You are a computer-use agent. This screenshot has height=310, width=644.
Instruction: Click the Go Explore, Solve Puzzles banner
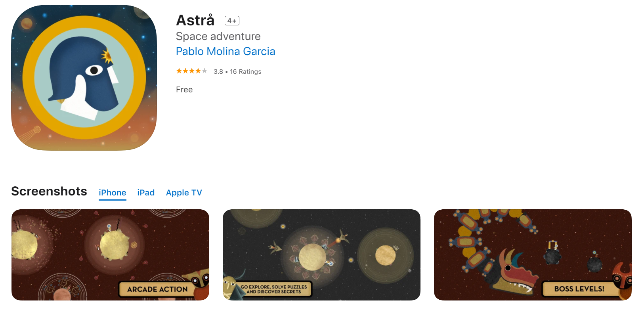tap(274, 289)
